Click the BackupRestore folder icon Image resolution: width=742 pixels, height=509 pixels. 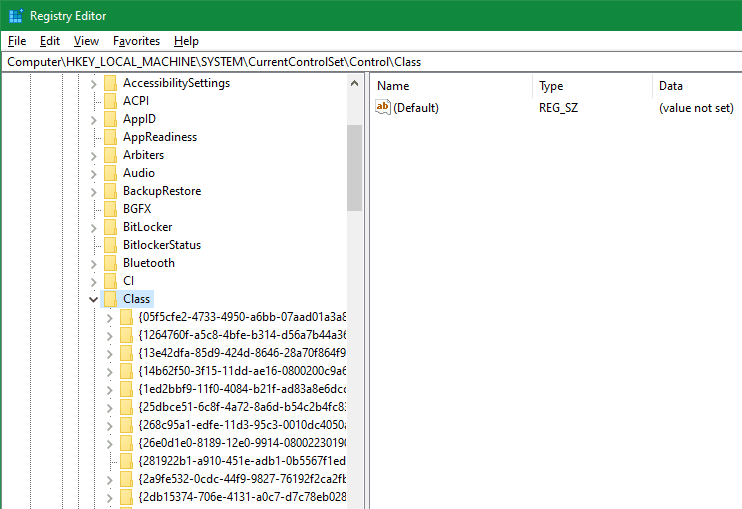tap(110, 191)
